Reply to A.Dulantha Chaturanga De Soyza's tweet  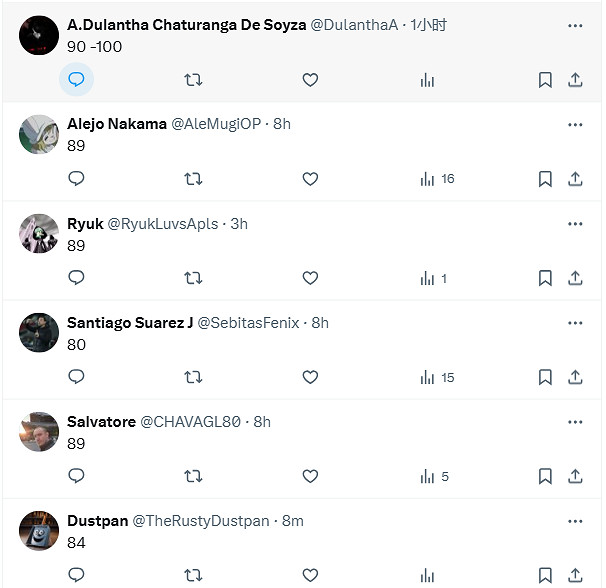[x=76, y=80]
